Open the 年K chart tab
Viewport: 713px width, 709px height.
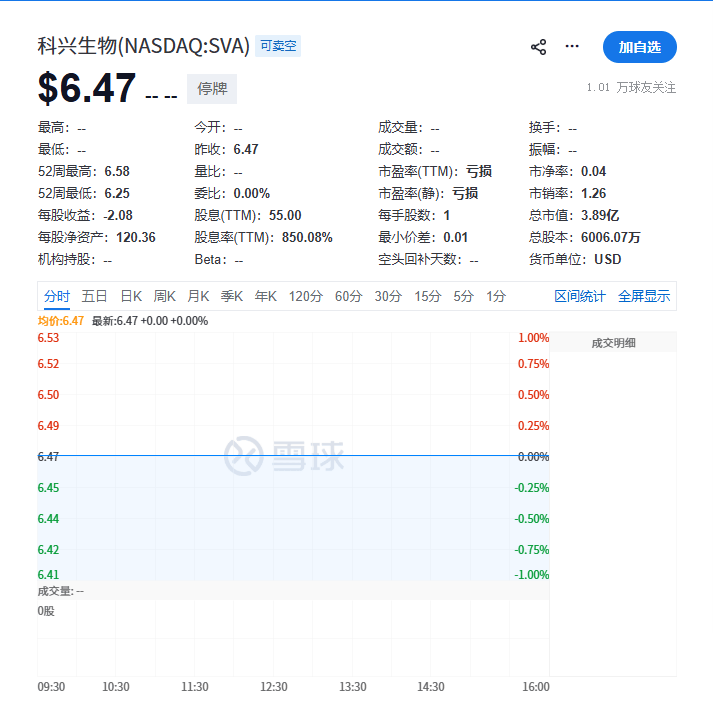[266, 296]
